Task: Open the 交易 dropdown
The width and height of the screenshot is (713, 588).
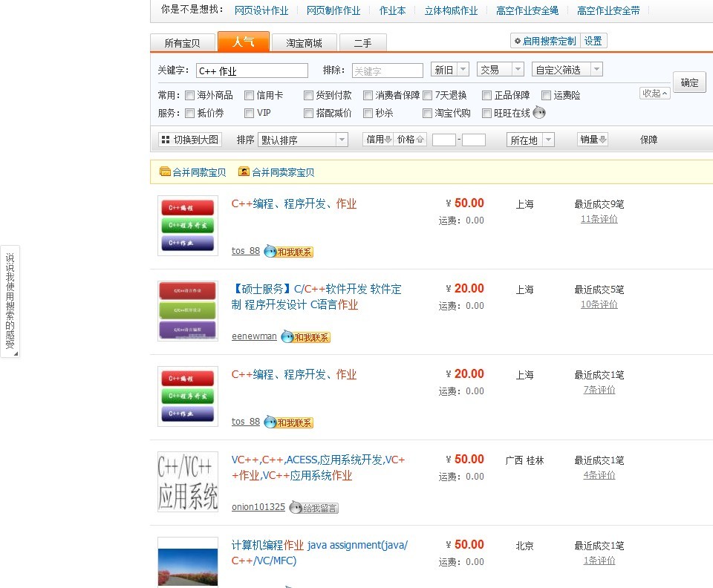Action: (501, 70)
